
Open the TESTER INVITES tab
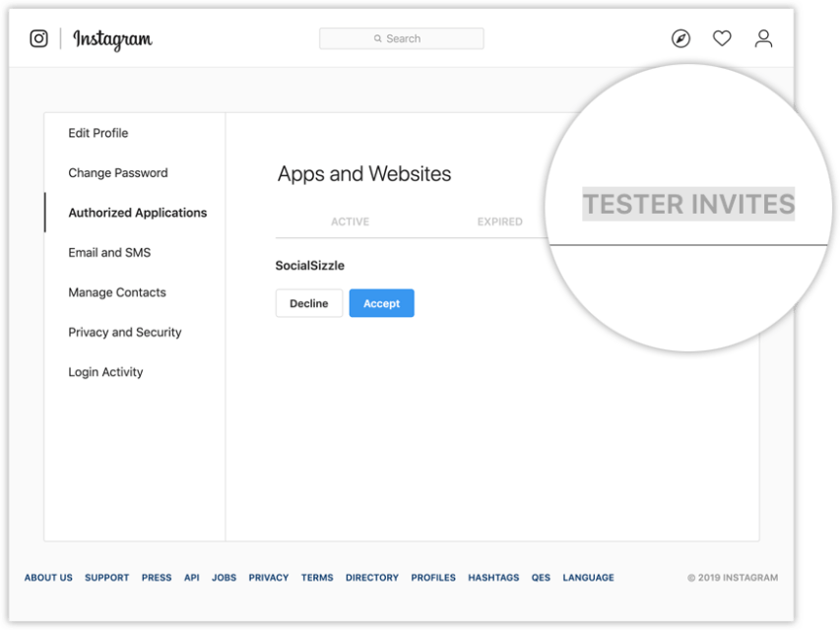(690, 205)
